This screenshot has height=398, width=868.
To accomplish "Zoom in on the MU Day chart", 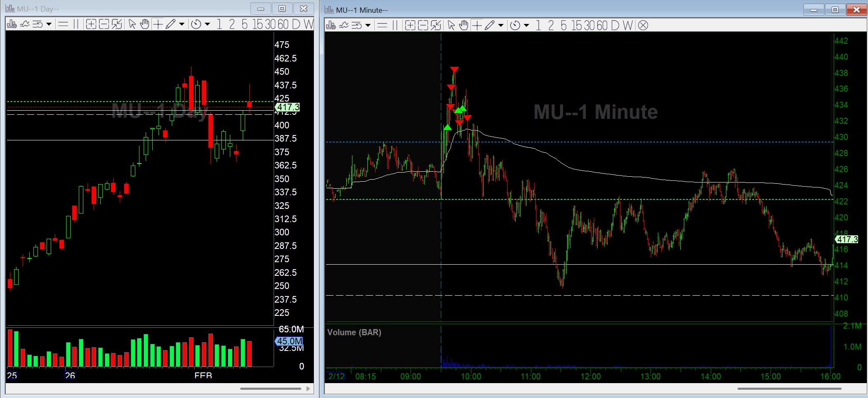I will point(91,24).
